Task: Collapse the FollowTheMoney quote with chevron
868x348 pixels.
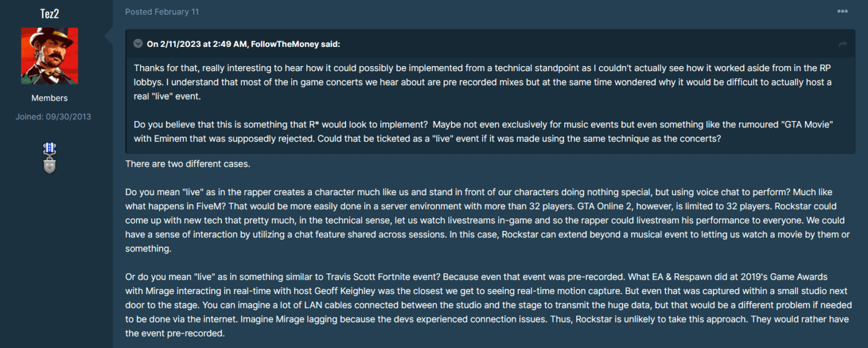Action: coord(138,43)
